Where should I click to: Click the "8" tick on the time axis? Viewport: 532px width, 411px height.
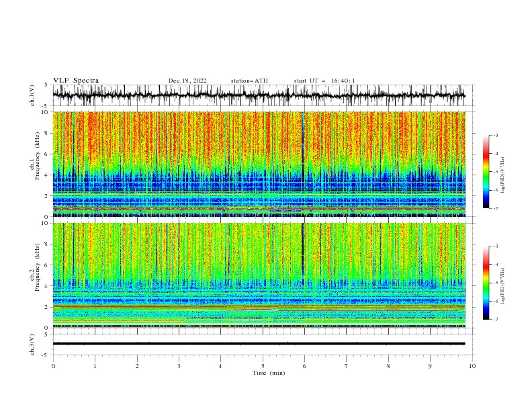point(388,366)
